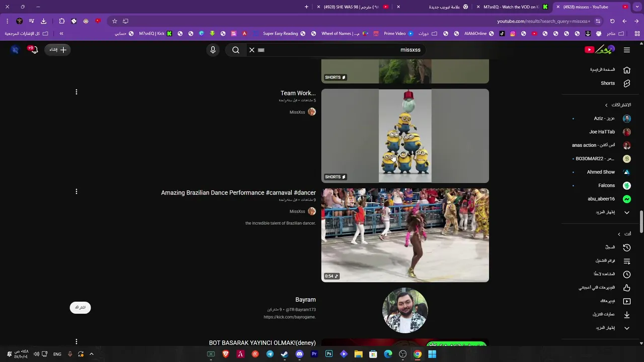
Task: Clear the search box with X
Action: tap(252, 50)
